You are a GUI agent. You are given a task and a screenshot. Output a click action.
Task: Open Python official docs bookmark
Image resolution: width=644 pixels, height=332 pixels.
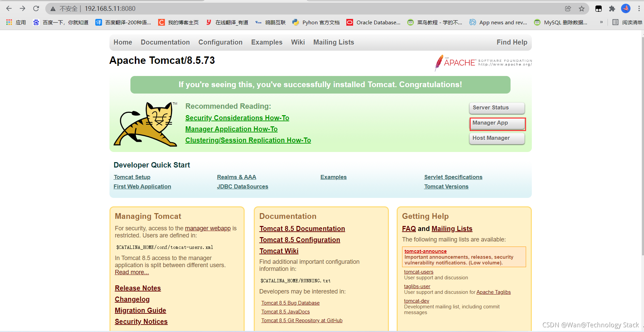tap(316, 22)
